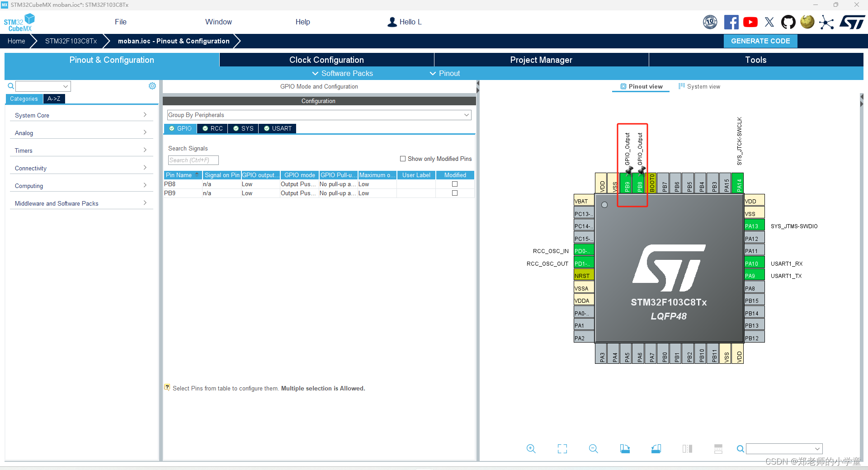The width and height of the screenshot is (868, 470).
Task: Toggle the Modified checkbox for PB8
Action: tap(455, 184)
